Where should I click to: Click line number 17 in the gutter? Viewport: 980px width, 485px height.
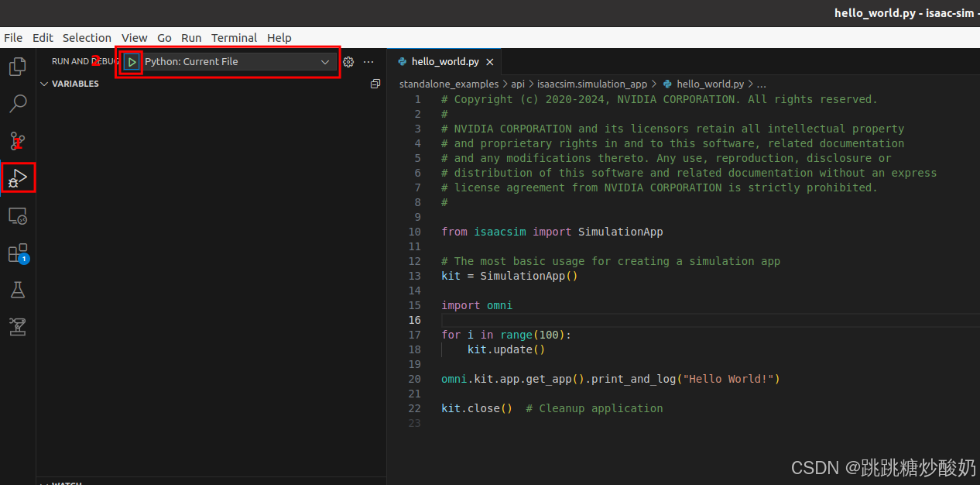414,334
